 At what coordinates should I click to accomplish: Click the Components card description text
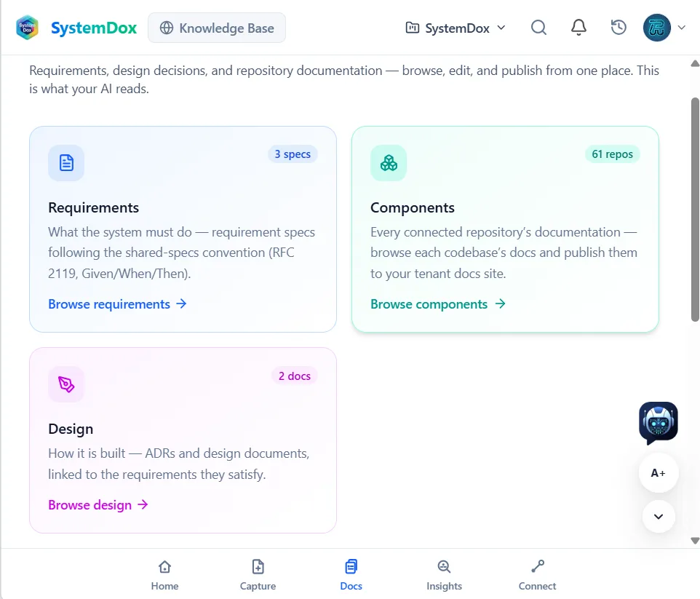(504, 253)
